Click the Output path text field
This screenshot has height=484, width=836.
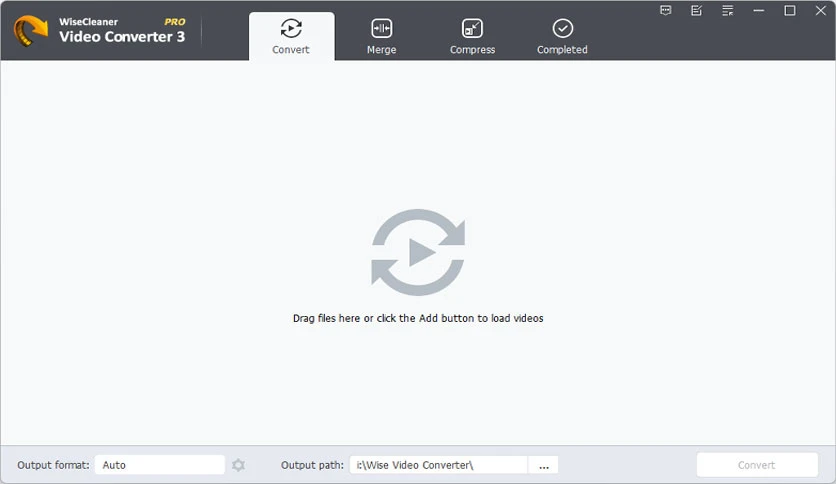pyautogui.click(x=438, y=465)
